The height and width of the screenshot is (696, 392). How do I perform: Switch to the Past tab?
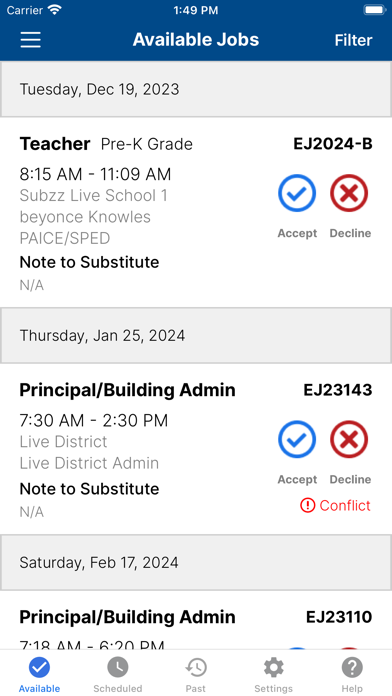coord(196,675)
